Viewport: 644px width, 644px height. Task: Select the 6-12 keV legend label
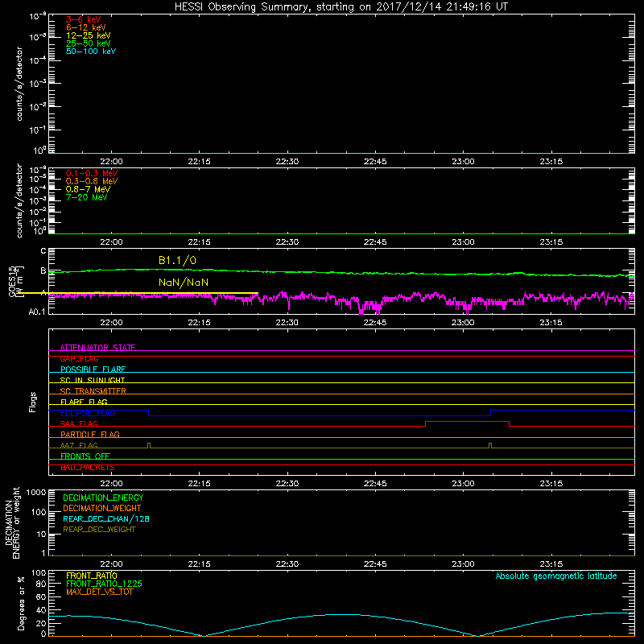86,27
